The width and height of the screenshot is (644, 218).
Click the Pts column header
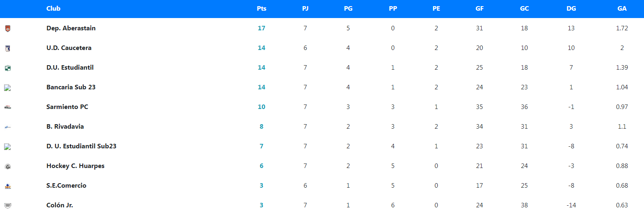(x=261, y=9)
